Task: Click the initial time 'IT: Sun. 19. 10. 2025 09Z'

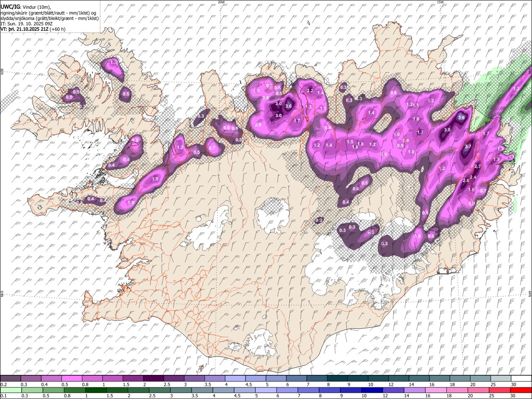Action: click(26, 24)
